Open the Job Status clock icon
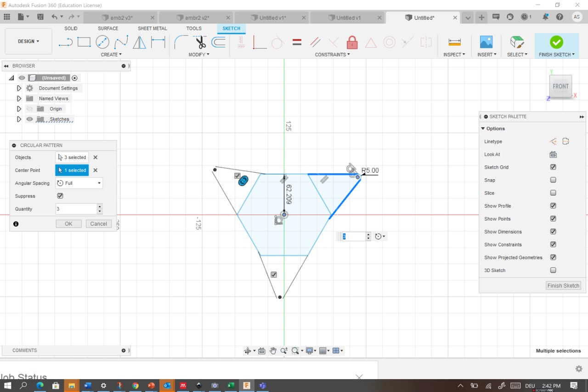The image size is (588, 392). [525, 17]
